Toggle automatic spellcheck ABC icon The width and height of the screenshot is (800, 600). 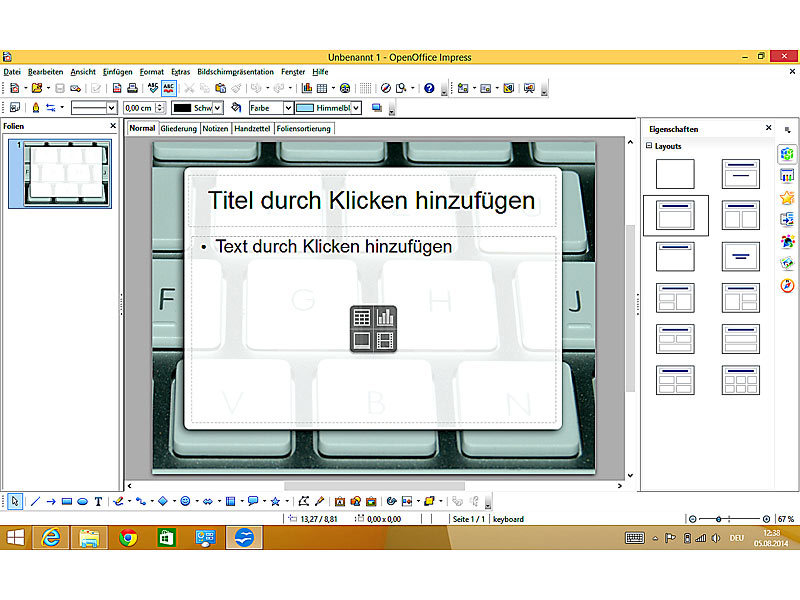[x=169, y=88]
